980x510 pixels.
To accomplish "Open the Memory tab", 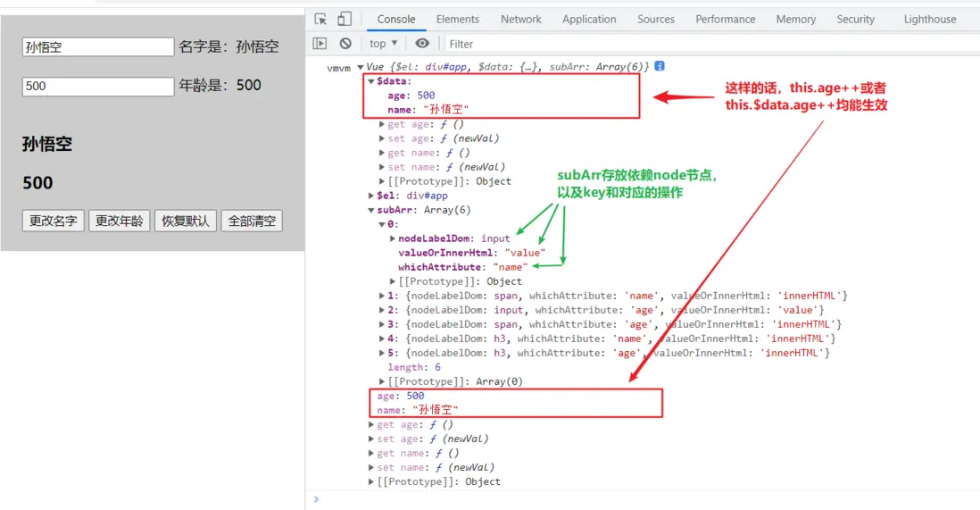I will (795, 20).
